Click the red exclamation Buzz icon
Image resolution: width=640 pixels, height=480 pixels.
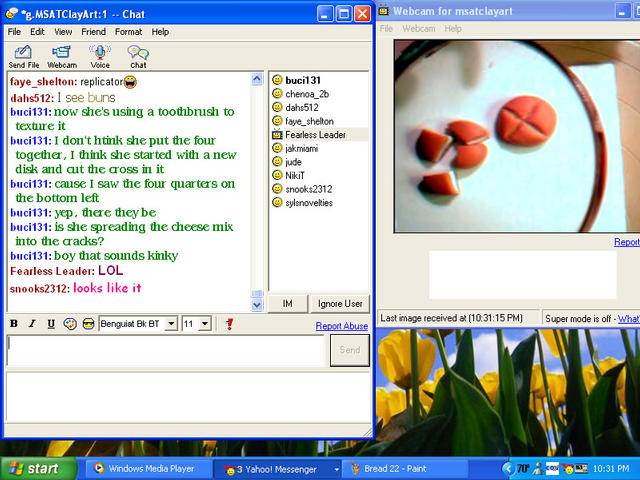tap(229, 324)
